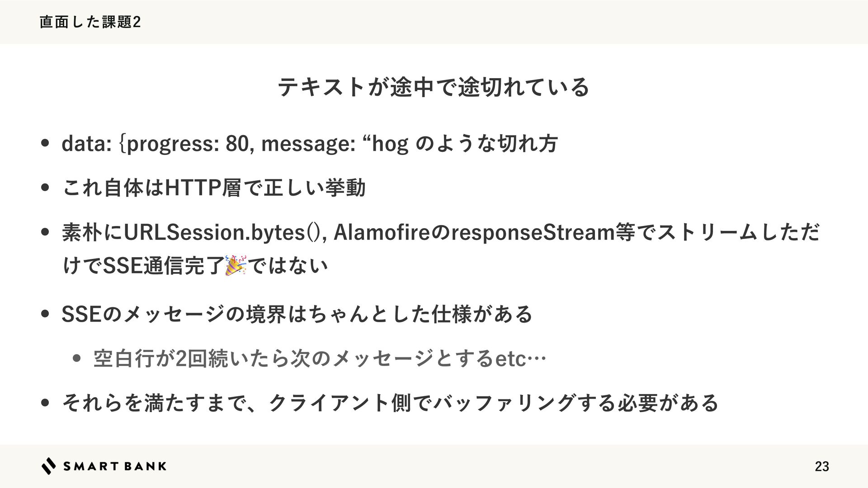Click the "data: {progress: 80, message" text line
868x488 pixels.
pyautogui.click(x=309, y=144)
